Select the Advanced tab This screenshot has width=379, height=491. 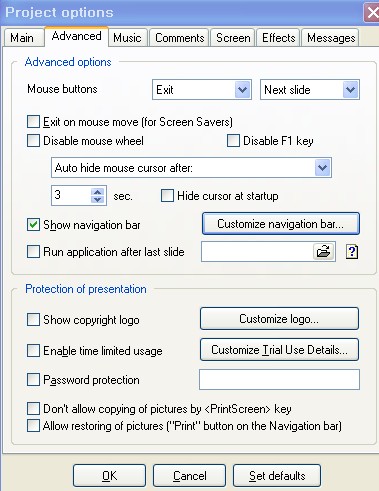tap(76, 36)
